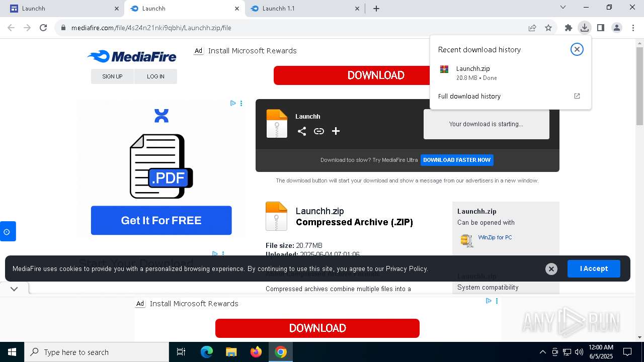Open File Explorer from taskbar

click(231, 352)
